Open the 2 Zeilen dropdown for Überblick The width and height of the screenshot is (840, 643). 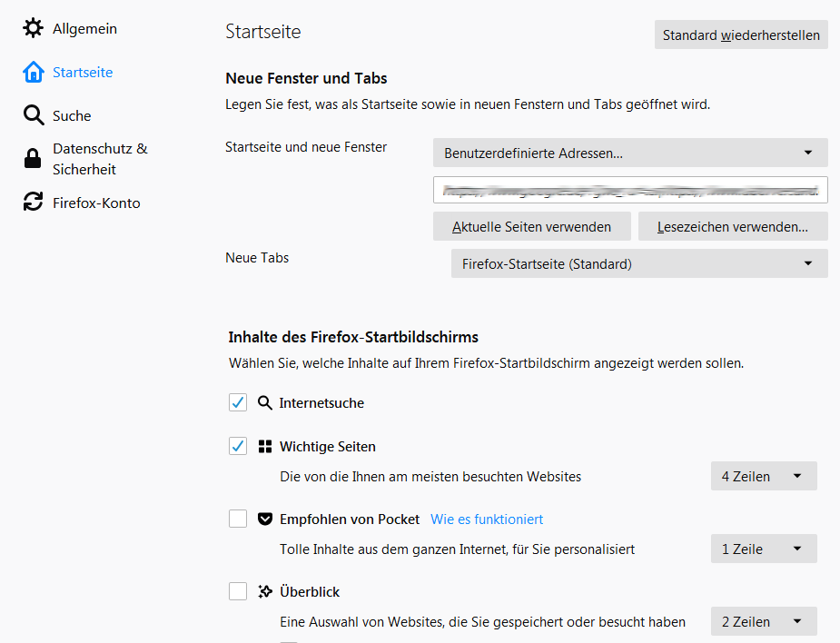click(764, 621)
